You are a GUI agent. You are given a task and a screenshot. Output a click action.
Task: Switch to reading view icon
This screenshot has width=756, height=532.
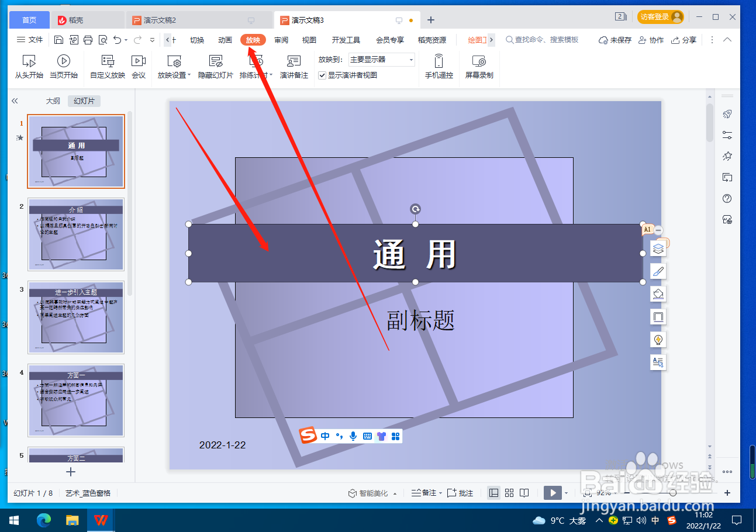[x=524, y=493]
